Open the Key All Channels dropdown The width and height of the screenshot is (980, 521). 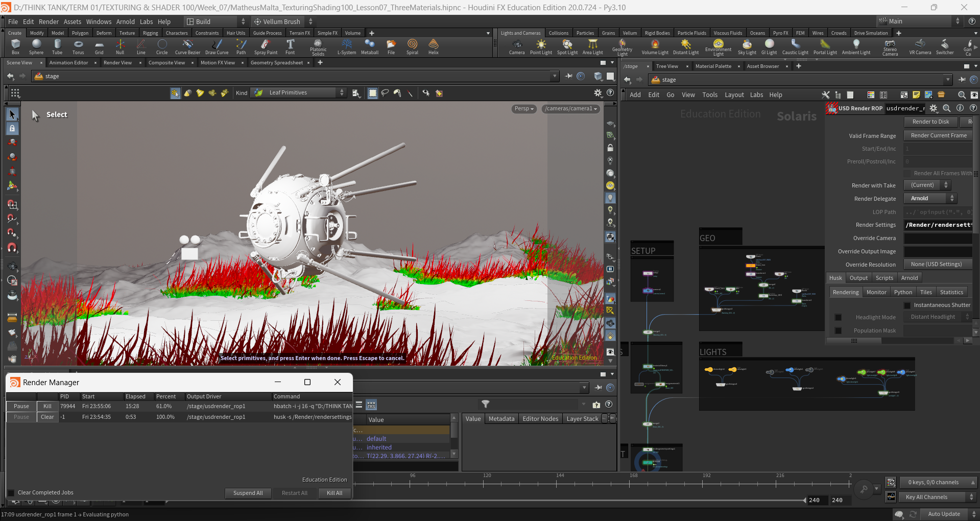coord(937,497)
